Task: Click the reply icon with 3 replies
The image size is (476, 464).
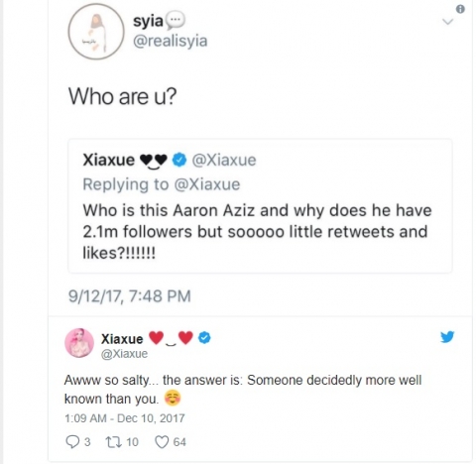Action: 72,442
